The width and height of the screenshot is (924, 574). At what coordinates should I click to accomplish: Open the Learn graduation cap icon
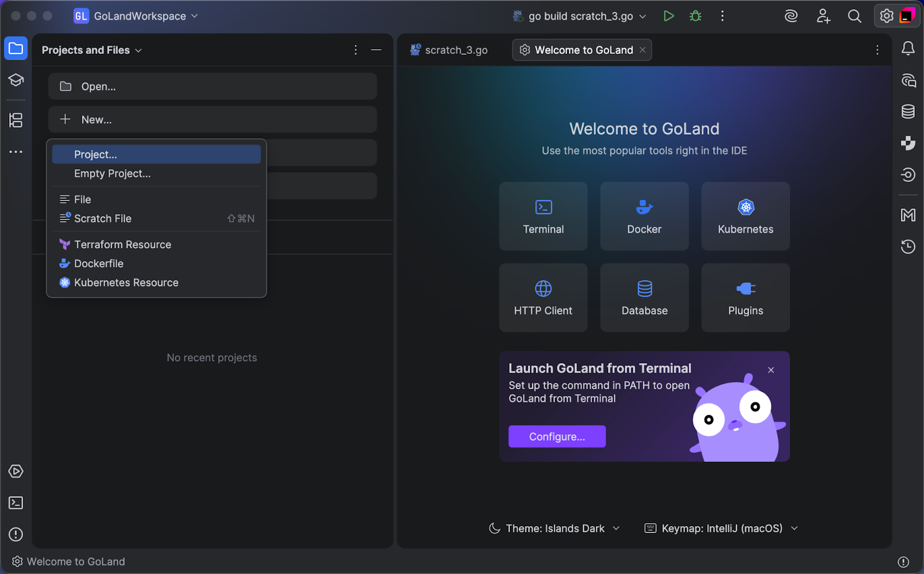pos(16,80)
